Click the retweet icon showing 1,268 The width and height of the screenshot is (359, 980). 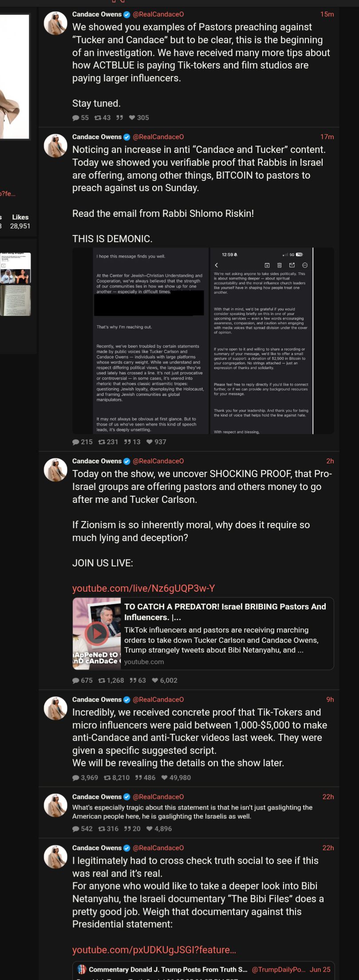102,681
